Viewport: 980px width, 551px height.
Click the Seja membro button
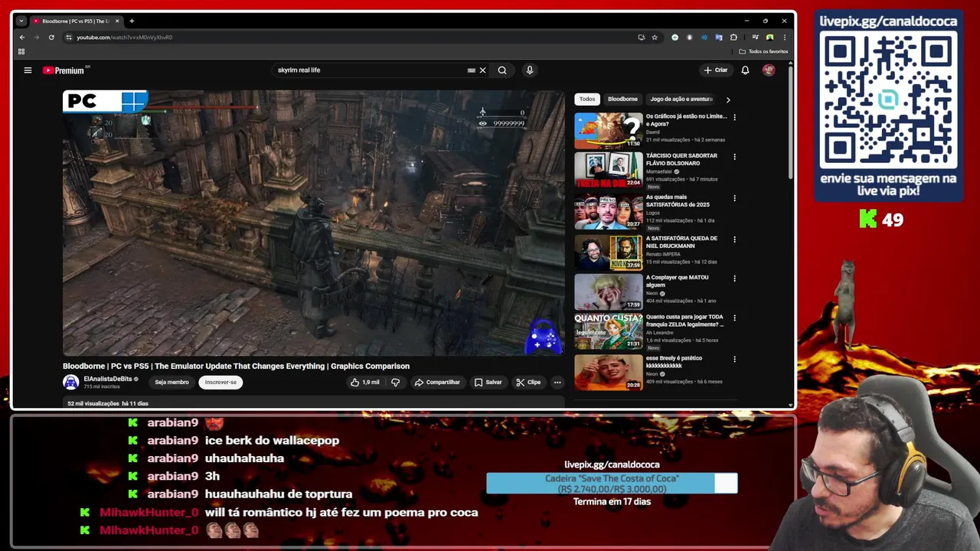(x=171, y=382)
